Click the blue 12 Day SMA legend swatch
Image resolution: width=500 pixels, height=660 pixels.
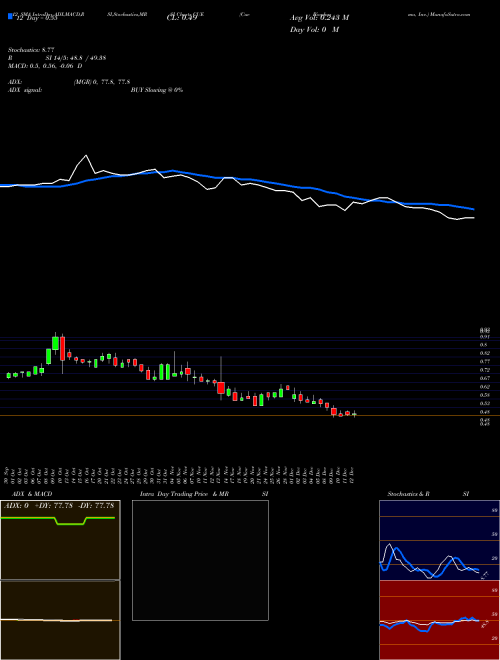(x=10, y=16)
